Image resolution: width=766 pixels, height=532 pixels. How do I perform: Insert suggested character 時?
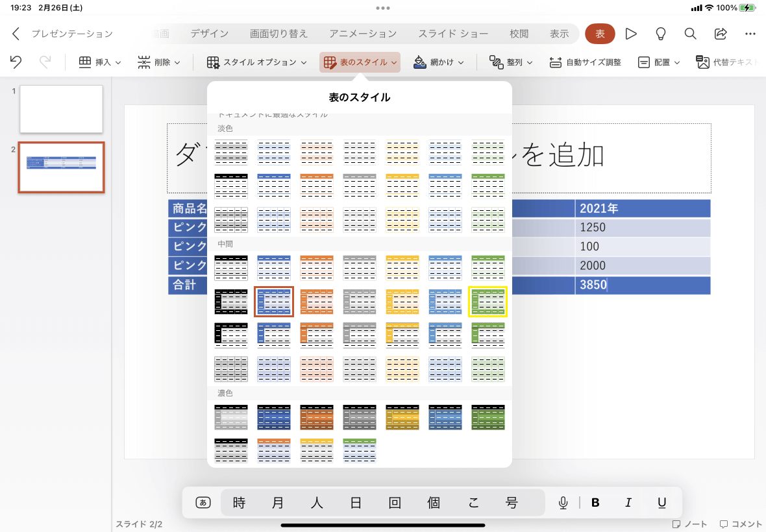239,503
